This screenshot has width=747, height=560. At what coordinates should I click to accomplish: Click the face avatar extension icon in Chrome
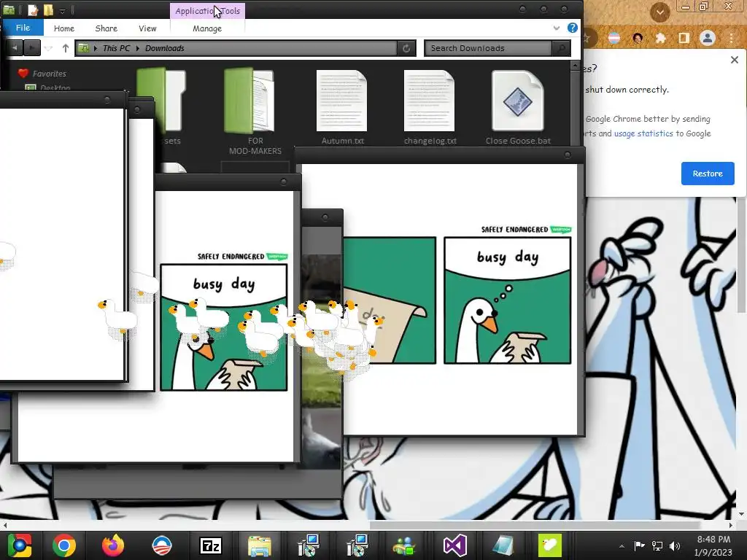(638, 38)
